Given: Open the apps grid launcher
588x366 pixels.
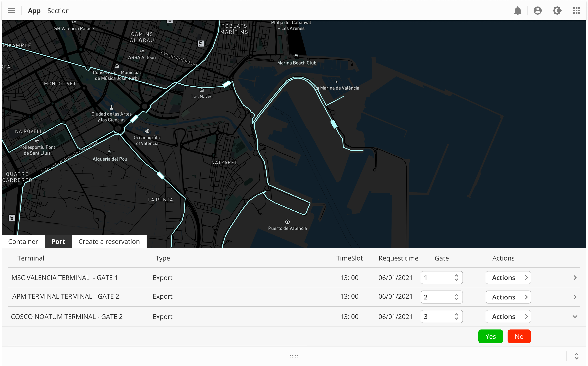Looking at the screenshot, I should [x=576, y=11].
